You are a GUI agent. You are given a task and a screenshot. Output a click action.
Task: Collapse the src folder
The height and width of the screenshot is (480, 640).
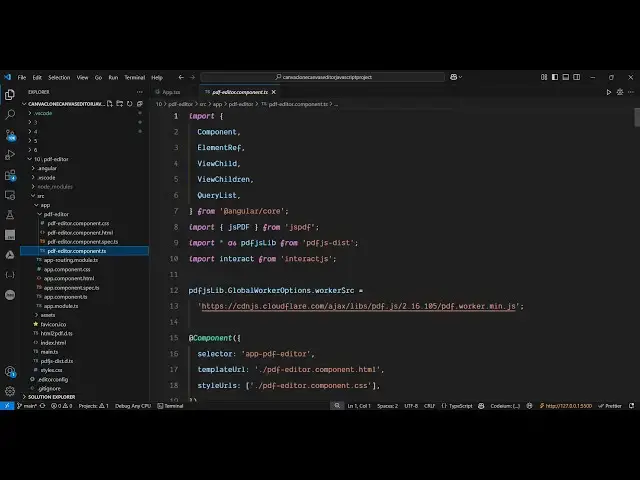(84, 196)
